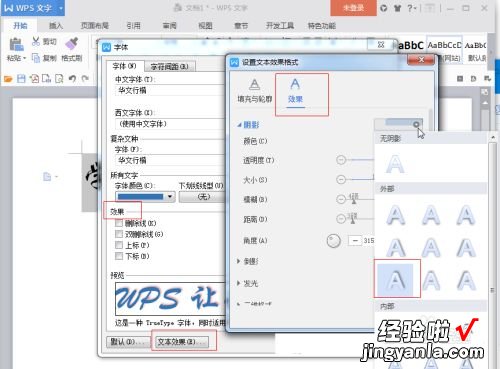Click the skin shirt icon in title bar
Viewport: 500px width, 369px height.
(397, 8)
